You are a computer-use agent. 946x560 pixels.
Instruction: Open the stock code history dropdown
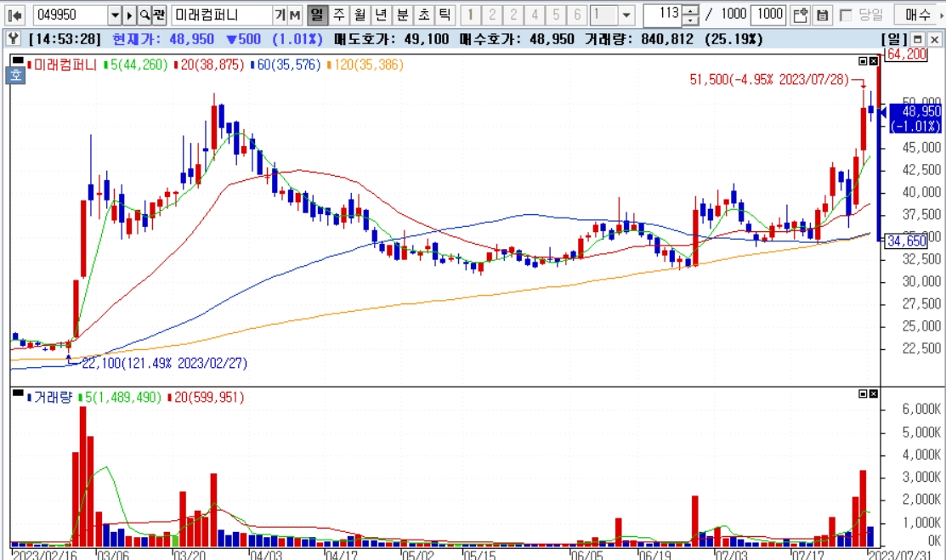[x=115, y=15]
